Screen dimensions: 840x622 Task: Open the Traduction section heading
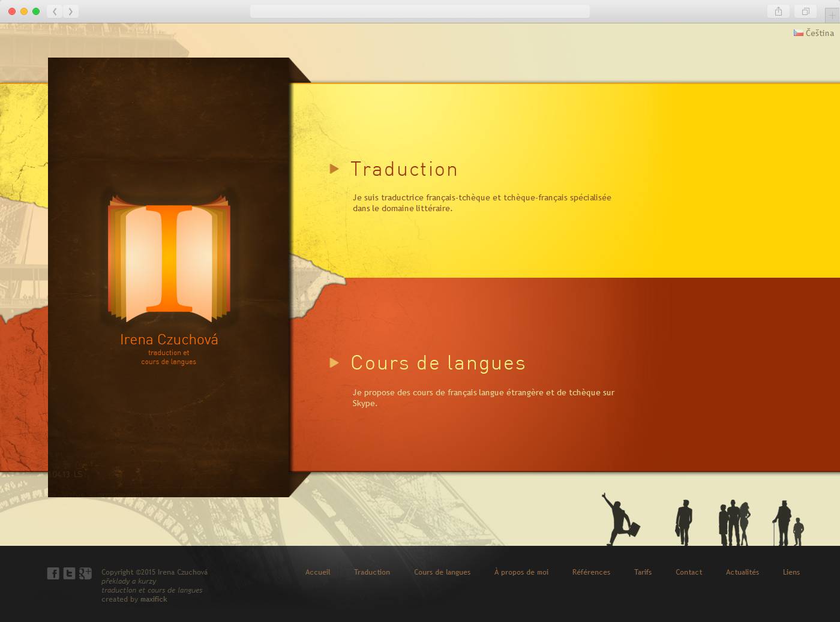click(x=404, y=169)
